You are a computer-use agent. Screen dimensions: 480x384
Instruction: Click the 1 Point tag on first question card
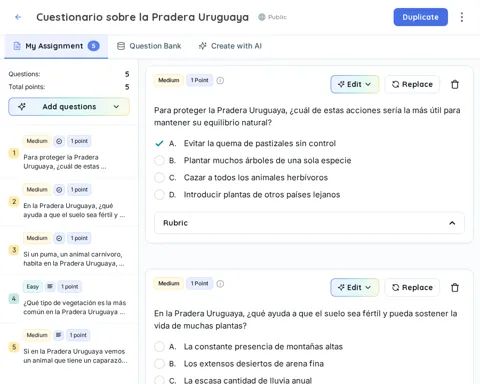pos(199,80)
